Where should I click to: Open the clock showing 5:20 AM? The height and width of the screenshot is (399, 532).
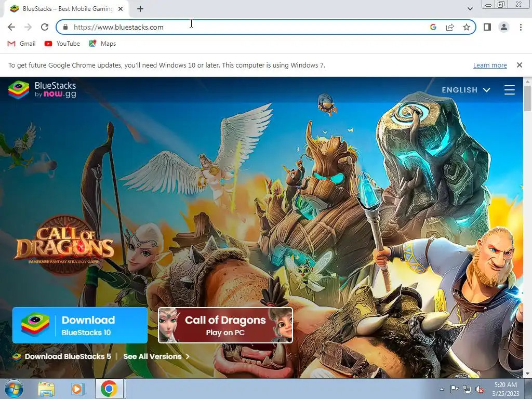coord(506,389)
